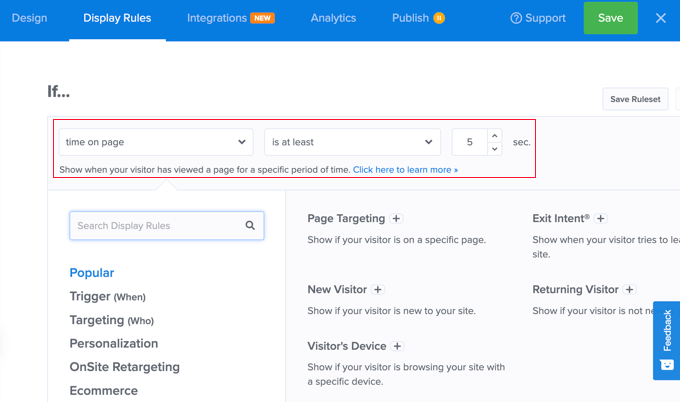Click the paused status icon beside Publish
Image resolution: width=680 pixels, height=402 pixels.
tap(439, 18)
